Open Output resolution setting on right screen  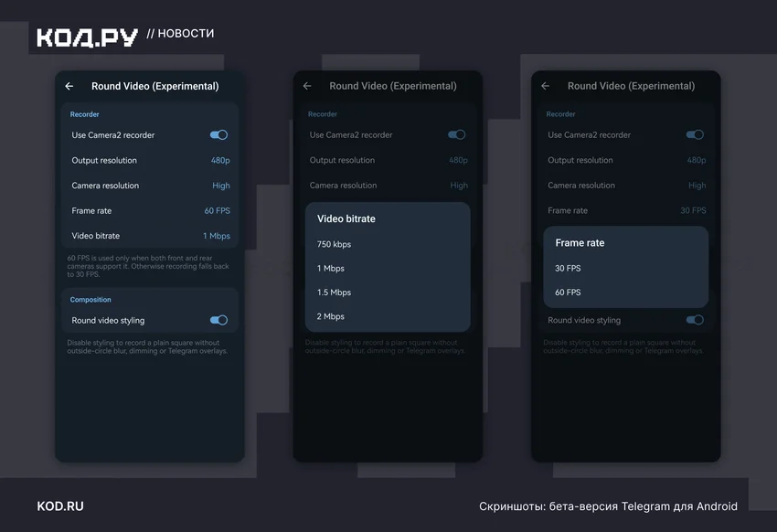(626, 161)
